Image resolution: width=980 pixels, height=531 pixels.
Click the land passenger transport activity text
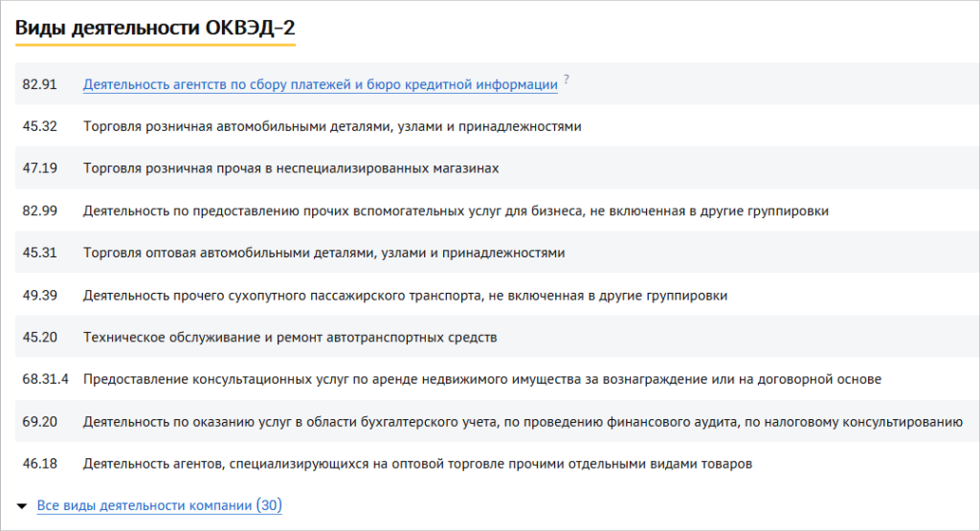(405, 296)
